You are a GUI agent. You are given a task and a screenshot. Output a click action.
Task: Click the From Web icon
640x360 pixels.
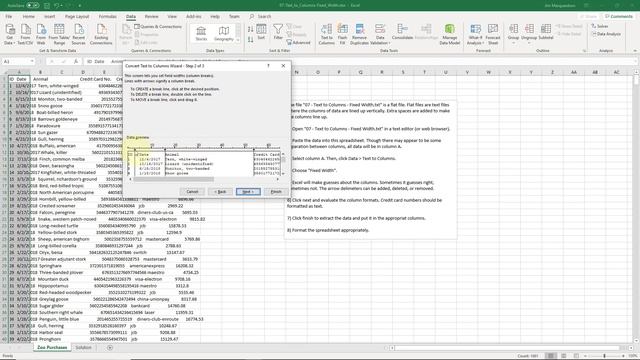pyautogui.click(x=41, y=34)
